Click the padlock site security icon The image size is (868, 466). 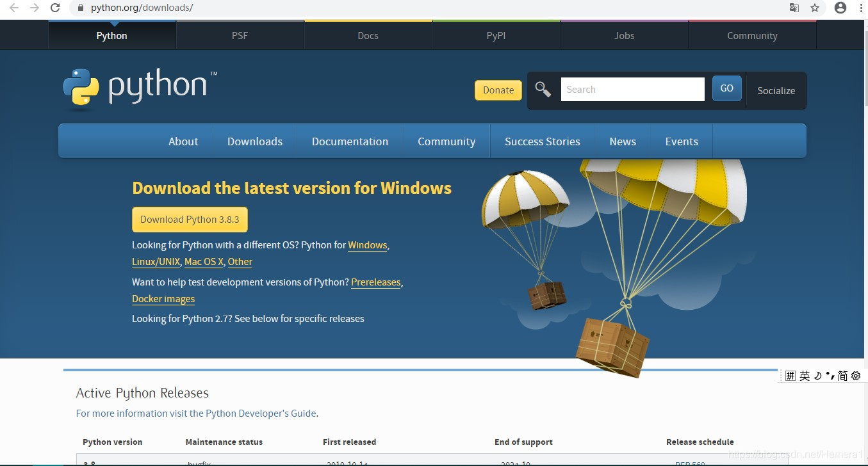click(81, 8)
